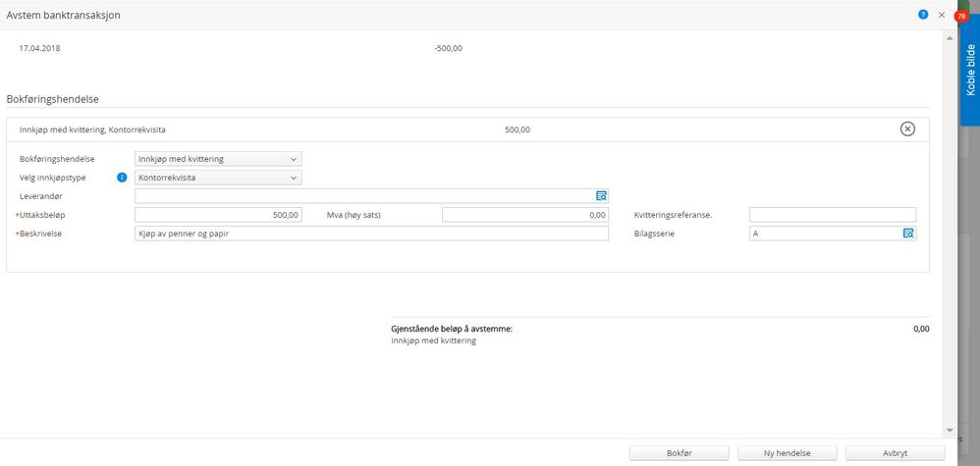Screen dimensions: 980x466
Task: Click the scrollbar down arrow
Action: [x=950, y=431]
